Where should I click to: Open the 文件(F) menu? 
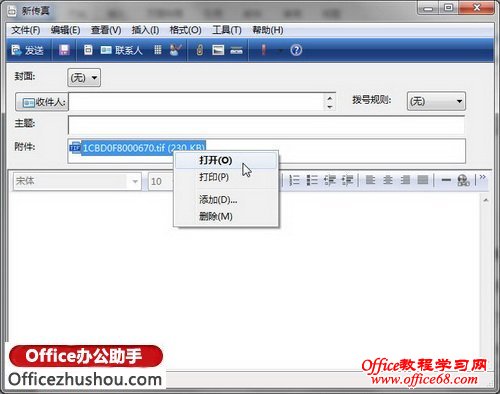click(x=26, y=30)
